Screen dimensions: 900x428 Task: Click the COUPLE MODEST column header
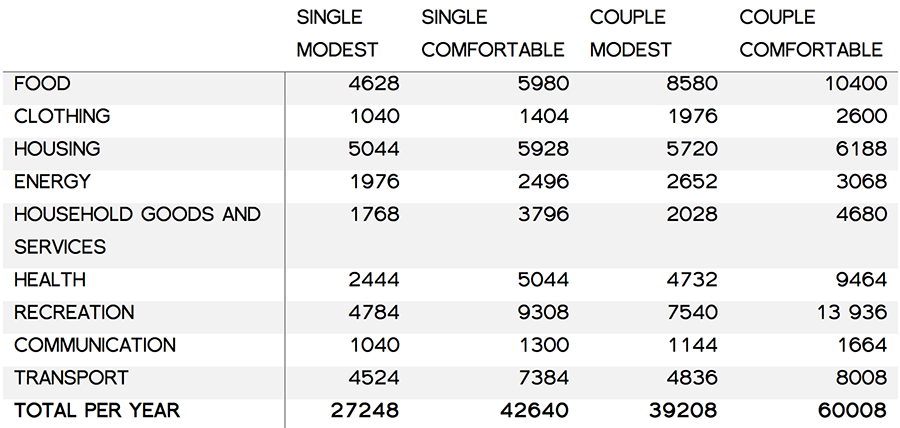tap(630, 33)
